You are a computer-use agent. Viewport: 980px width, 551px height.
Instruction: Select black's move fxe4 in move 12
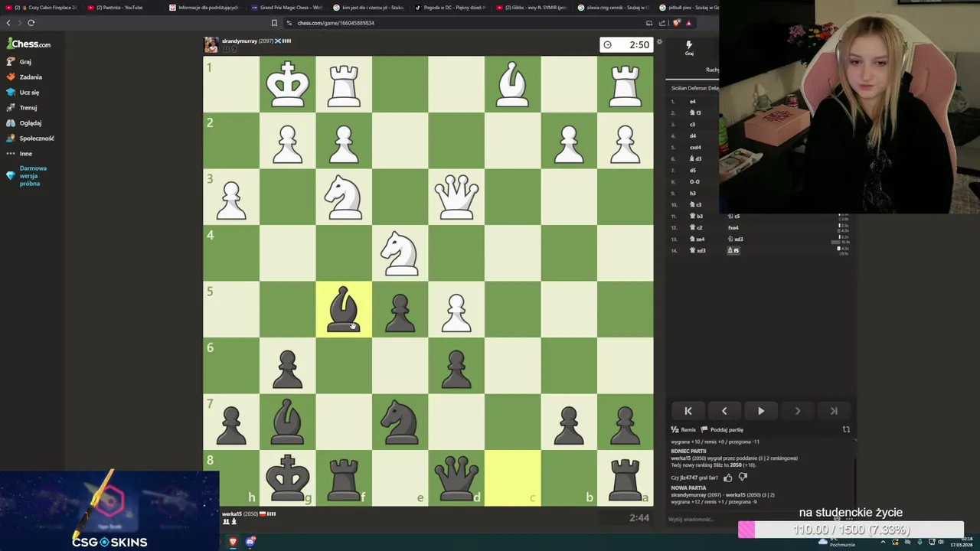[733, 227]
